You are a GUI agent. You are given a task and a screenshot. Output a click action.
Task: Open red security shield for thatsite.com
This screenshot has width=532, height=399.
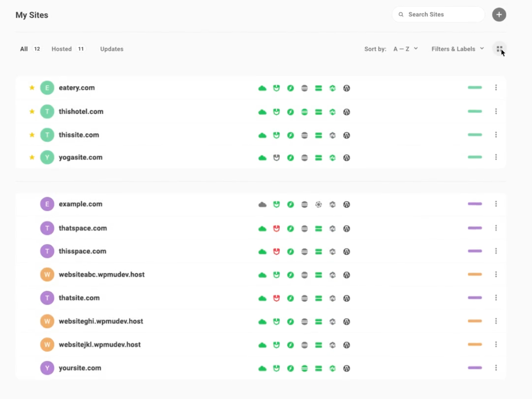[x=276, y=298]
